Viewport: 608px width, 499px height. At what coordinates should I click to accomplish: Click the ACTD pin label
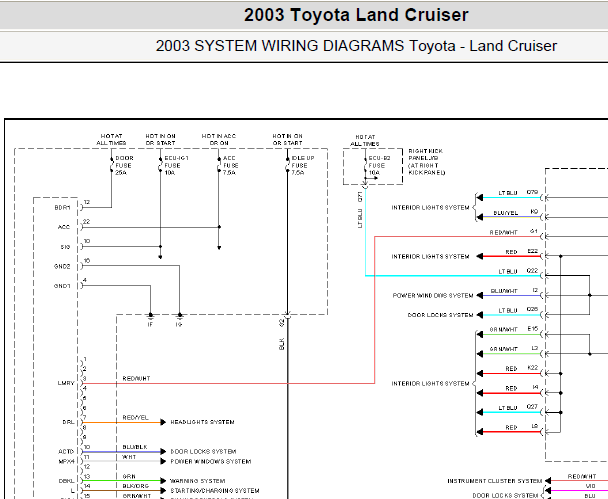pyautogui.click(x=66, y=452)
